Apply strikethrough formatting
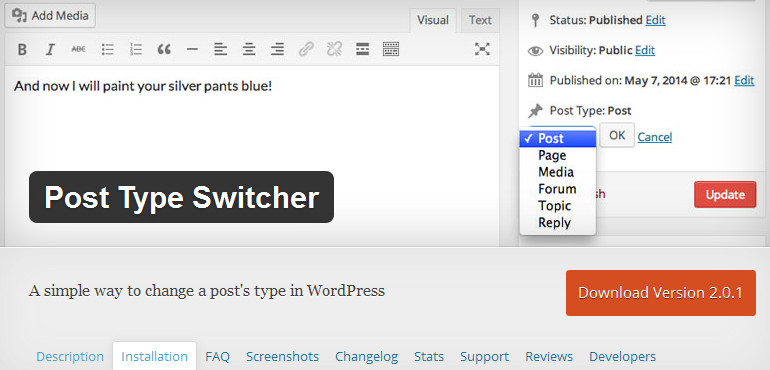The height and width of the screenshot is (370, 770). 79,49
